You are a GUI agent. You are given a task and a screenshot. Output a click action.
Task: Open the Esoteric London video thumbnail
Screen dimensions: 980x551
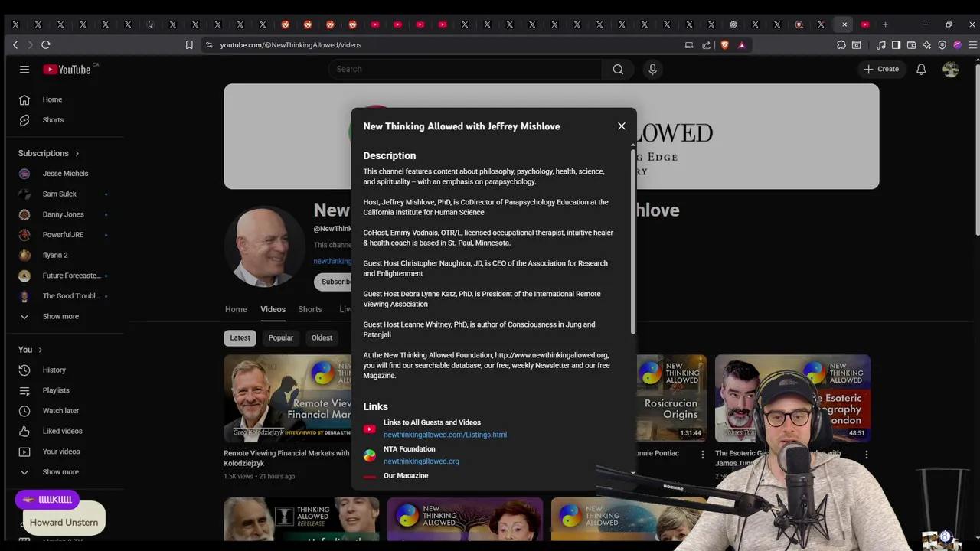792,399
